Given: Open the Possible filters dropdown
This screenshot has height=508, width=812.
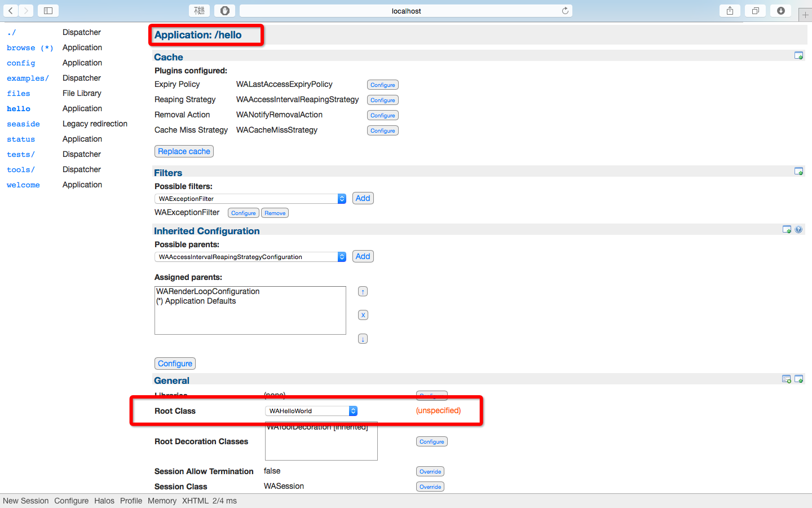Looking at the screenshot, I should [x=250, y=199].
